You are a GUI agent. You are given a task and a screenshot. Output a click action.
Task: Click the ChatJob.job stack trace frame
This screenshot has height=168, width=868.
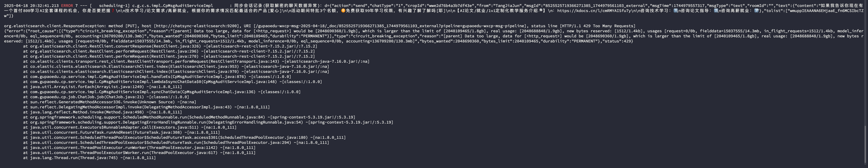[x=106, y=97]
